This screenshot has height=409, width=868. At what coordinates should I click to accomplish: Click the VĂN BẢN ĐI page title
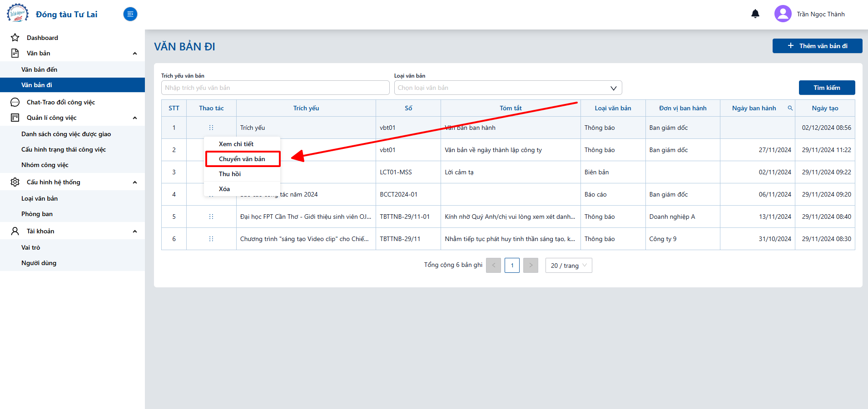pyautogui.click(x=184, y=46)
